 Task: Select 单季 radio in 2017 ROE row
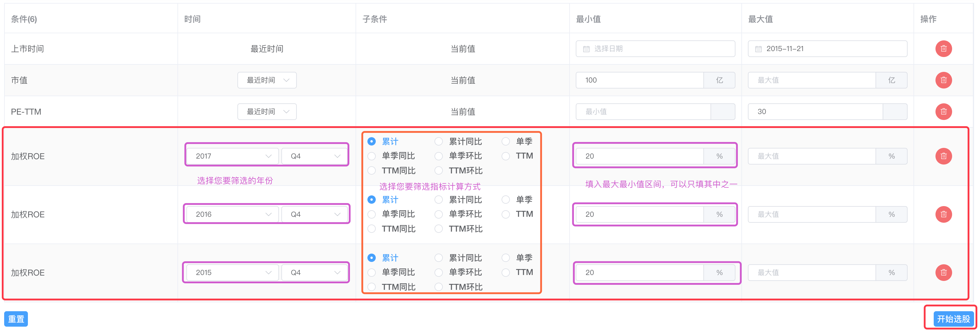coord(506,142)
